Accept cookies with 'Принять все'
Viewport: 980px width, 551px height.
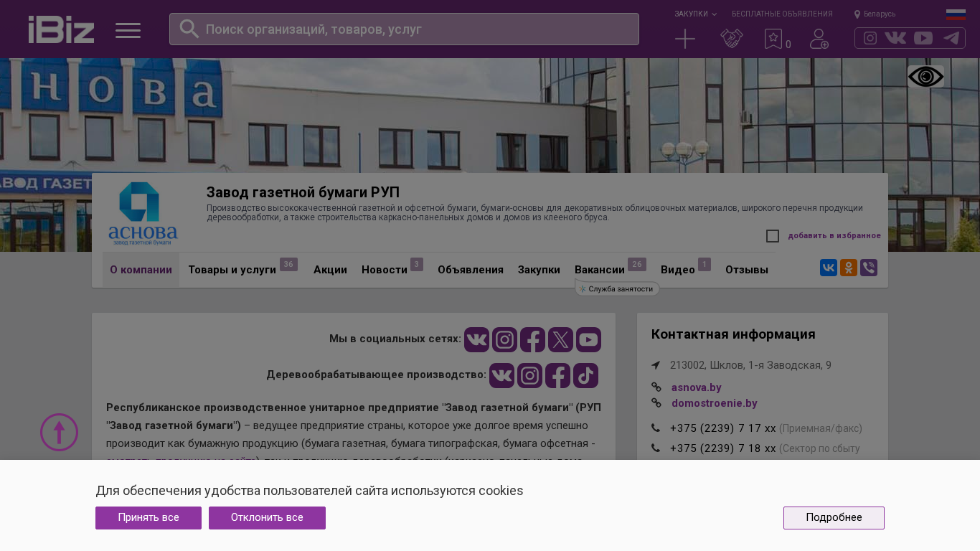tap(149, 518)
